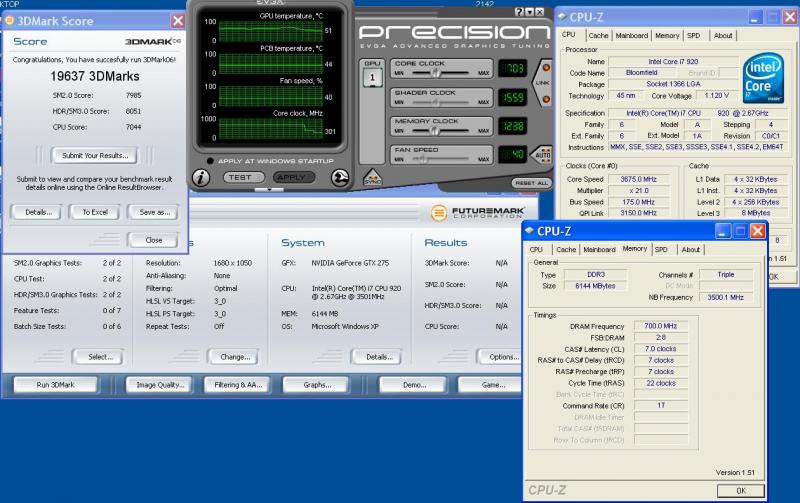Enable Apply at Windows Startup option
Screen dimensions: 800x503
(x=210, y=161)
